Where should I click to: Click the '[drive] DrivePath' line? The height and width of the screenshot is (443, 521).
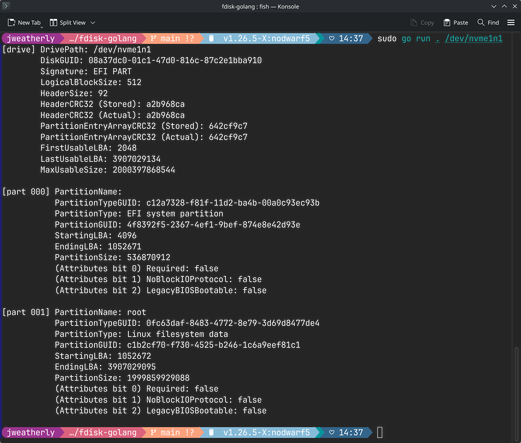[x=76, y=50]
